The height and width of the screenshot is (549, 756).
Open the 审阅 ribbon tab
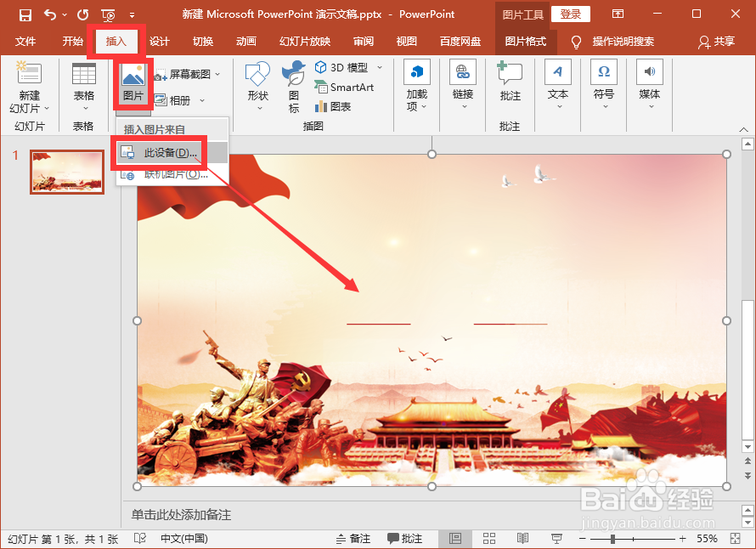364,42
